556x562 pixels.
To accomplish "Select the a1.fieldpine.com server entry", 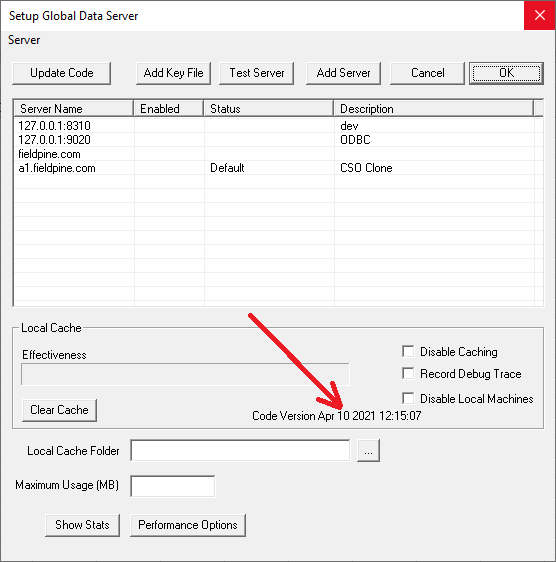I will click(x=57, y=168).
